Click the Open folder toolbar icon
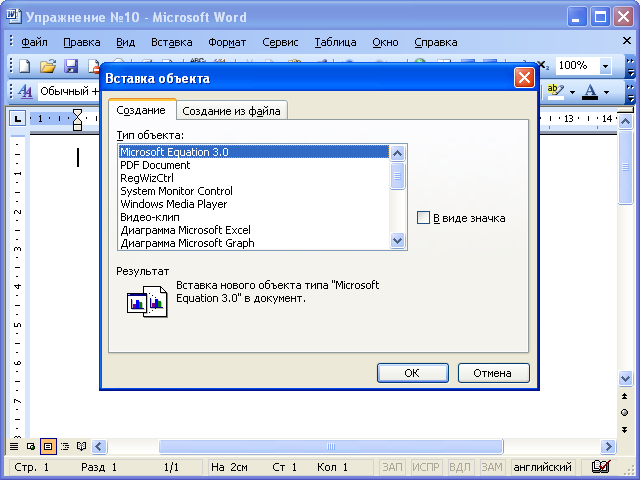This screenshot has width=640, height=480. [48, 66]
